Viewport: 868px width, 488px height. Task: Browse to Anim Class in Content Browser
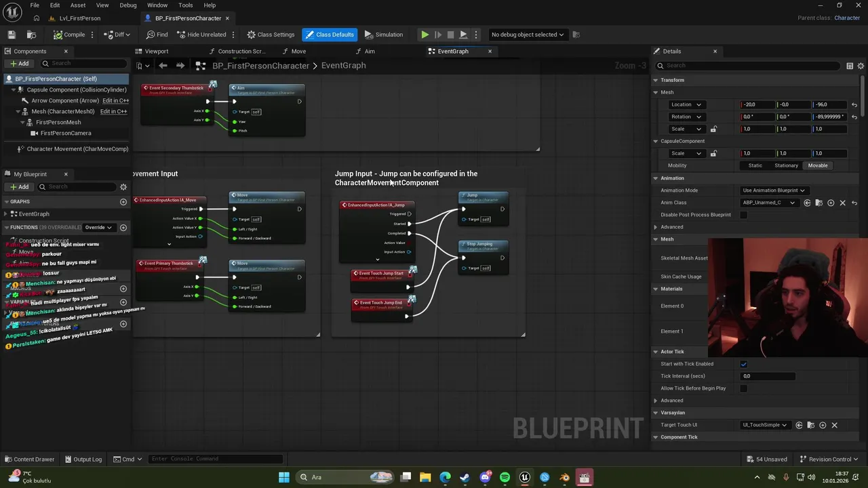coord(819,203)
